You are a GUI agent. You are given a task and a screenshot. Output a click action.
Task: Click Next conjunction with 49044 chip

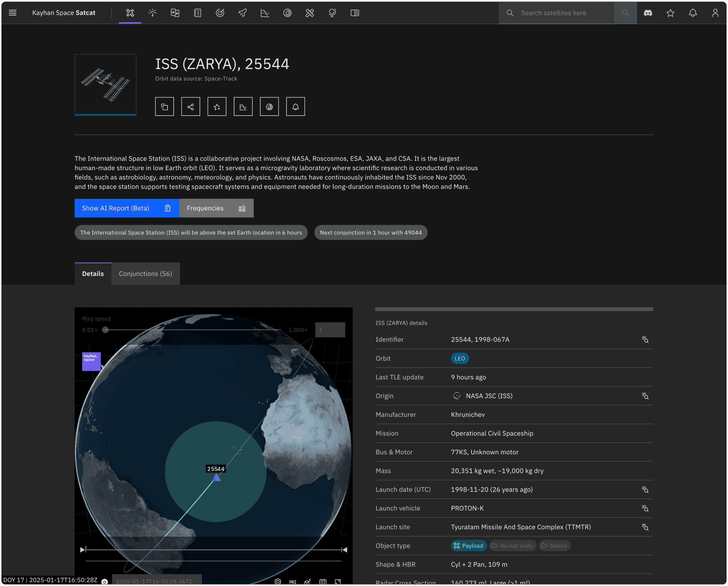point(371,233)
